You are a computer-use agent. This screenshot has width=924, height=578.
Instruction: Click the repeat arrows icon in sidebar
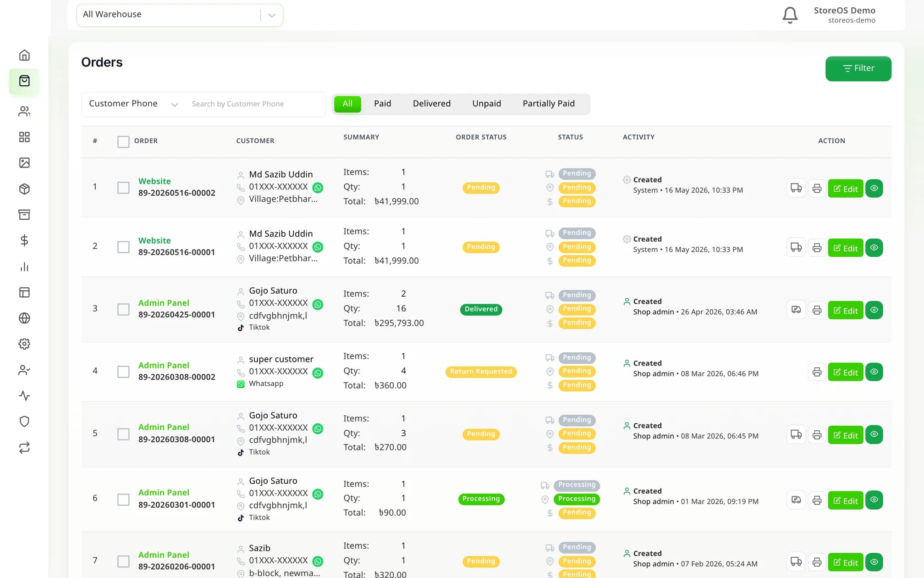pyautogui.click(x=24, y=447)
